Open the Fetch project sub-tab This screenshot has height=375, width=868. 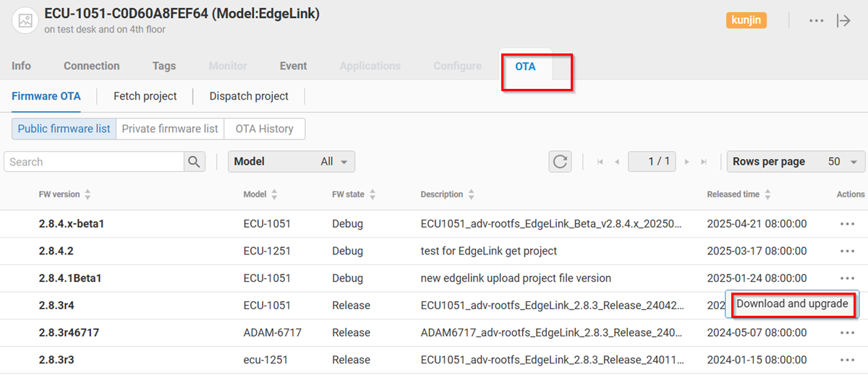tap(145, 96)
